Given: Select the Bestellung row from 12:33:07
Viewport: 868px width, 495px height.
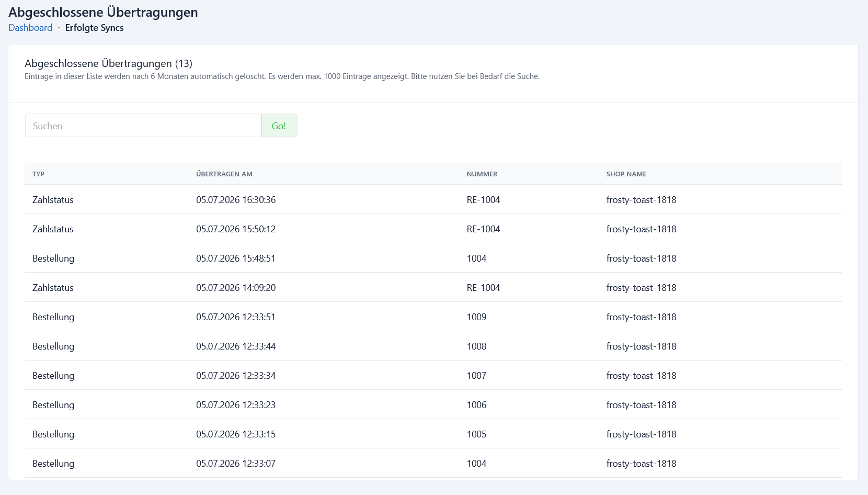Looking at the screenshot, I should pyautogui.click(x=433, y=463).
